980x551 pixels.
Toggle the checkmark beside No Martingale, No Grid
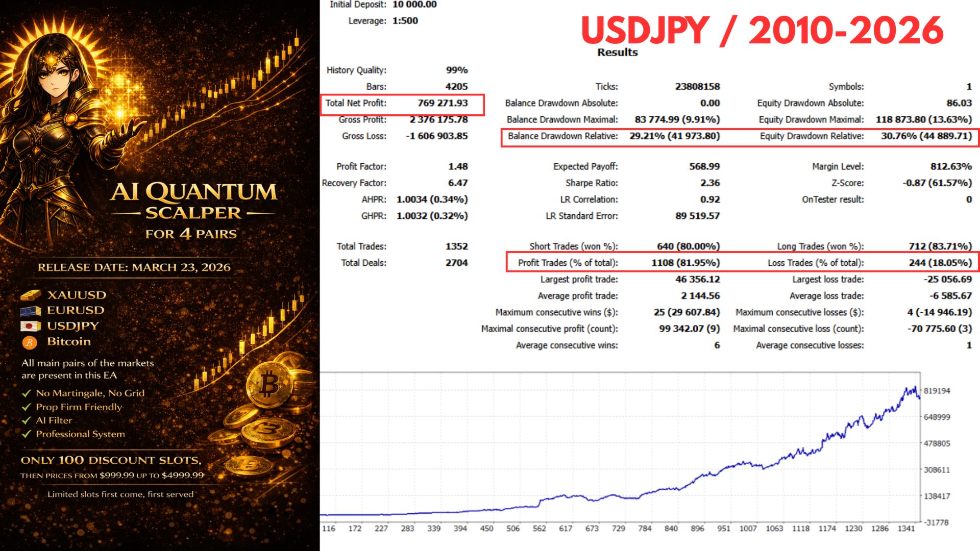point(27,393)
